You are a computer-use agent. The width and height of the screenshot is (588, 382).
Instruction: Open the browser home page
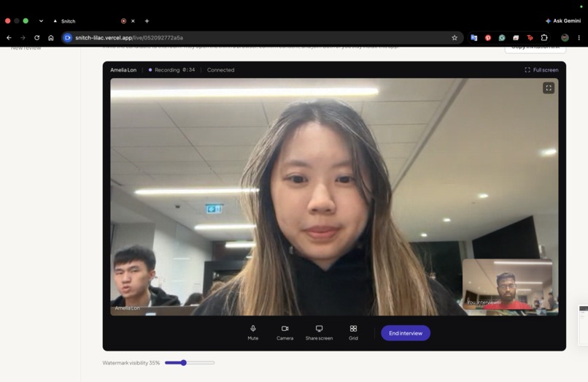(x=51, y=37)
